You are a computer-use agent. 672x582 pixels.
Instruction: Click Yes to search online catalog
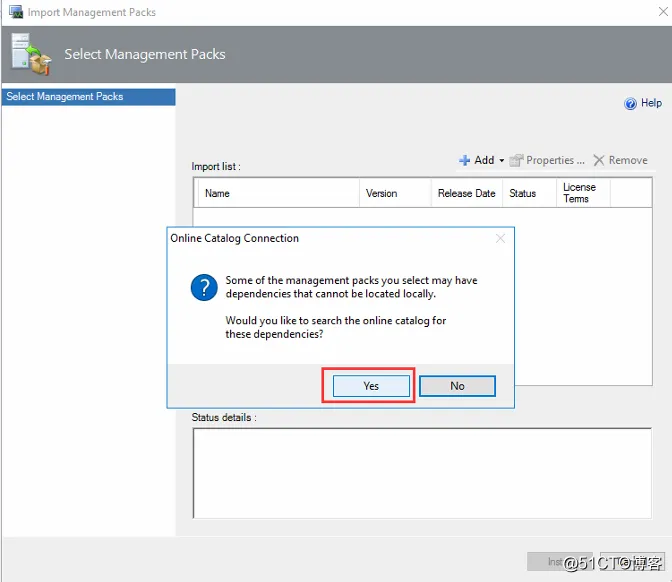(x=371, y=386)
